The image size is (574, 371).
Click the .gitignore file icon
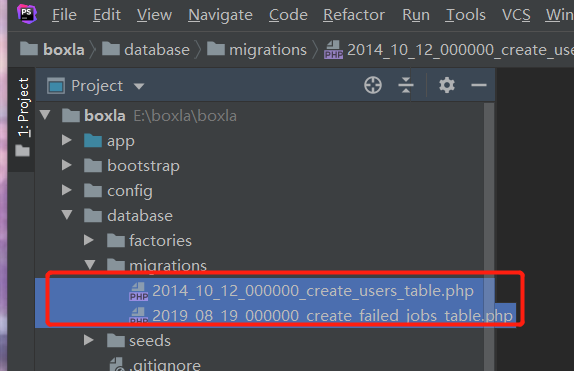(x=117, y=364)
